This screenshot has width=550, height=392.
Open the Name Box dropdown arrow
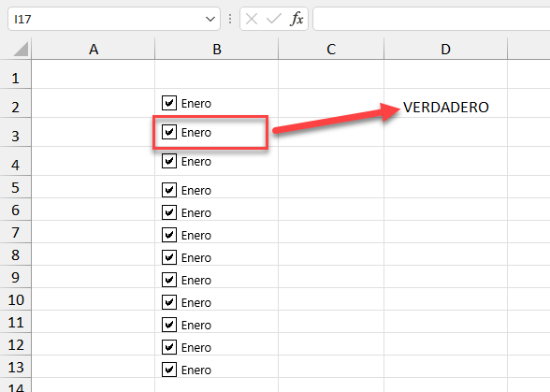pos(210,19)
